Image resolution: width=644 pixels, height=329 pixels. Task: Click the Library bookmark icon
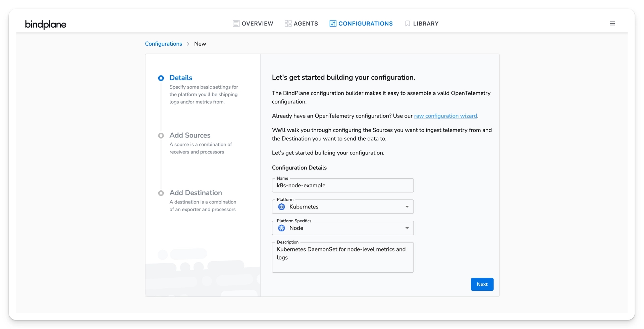coord(407,23)
